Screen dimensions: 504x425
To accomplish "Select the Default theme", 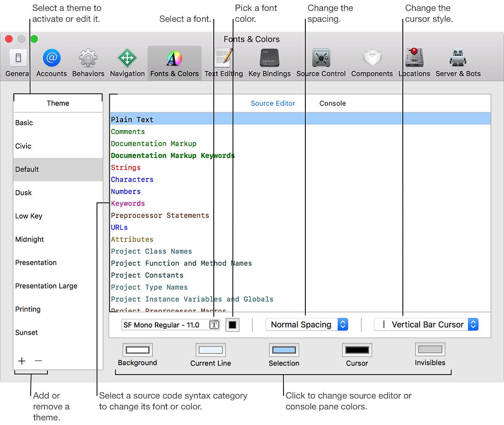I will pos(58,169).
